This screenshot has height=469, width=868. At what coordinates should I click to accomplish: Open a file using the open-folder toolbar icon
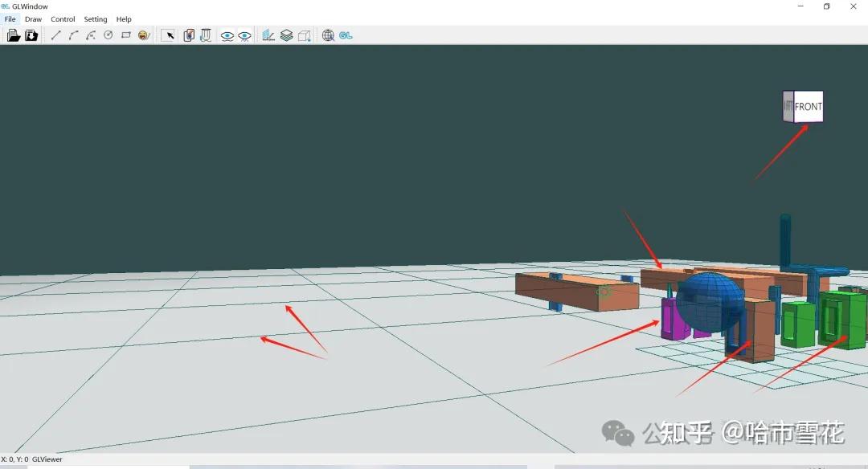pos(13,35)
